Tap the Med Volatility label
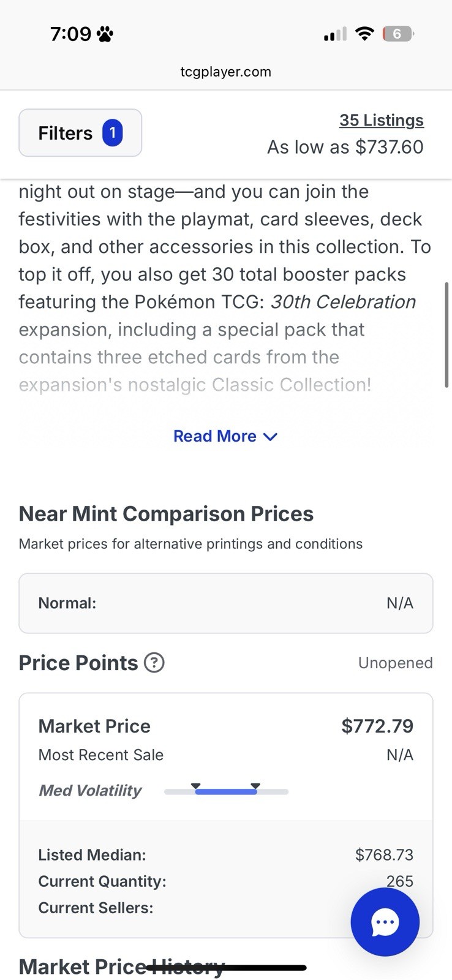Screen dimensions: 452x980 (90, 791)
